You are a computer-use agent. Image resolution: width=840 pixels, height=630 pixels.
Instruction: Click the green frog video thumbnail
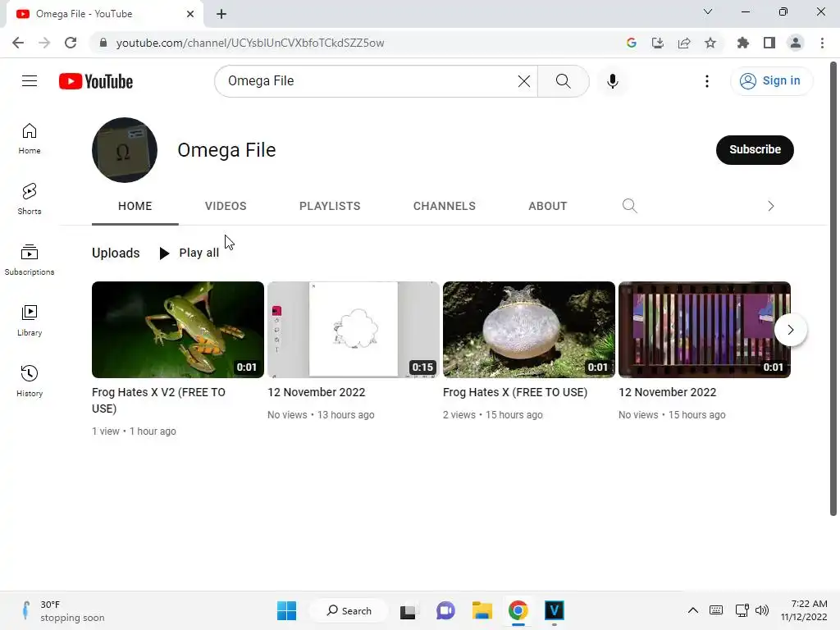point(178,330)
